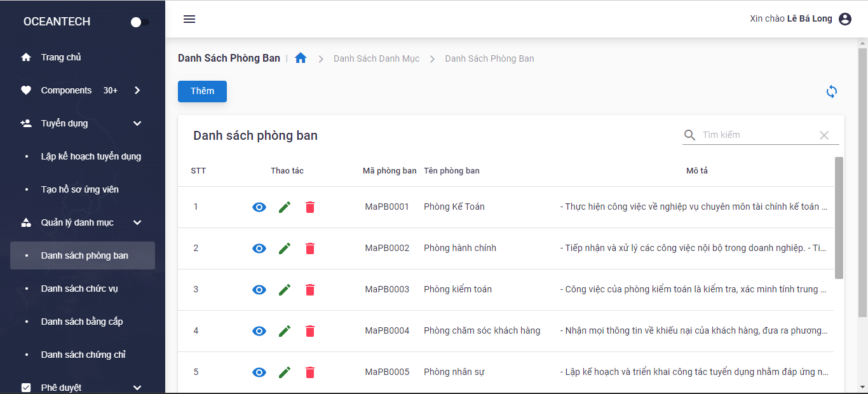Click the MaPB0001 code cell

387,207
